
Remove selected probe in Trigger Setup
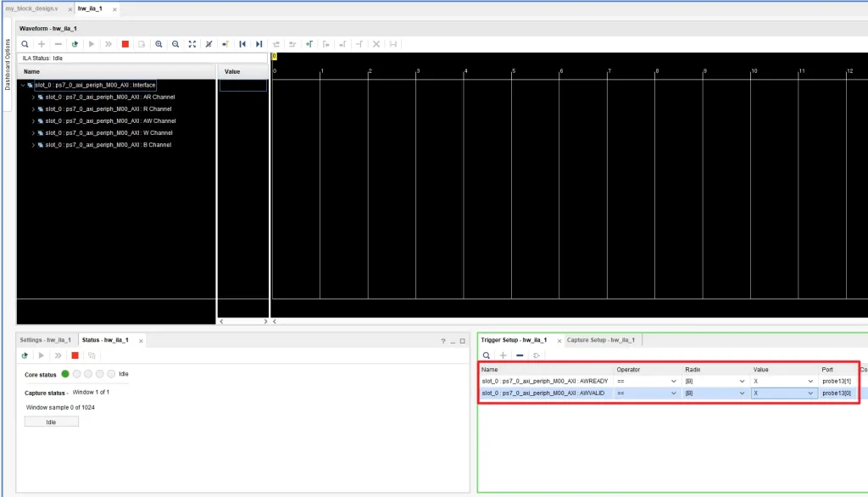point(520,355)
